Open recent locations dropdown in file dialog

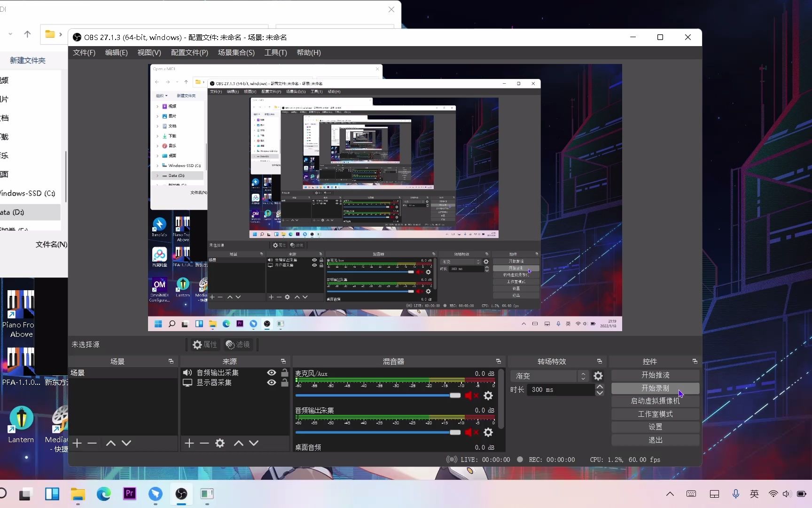pyautogui.click(x=10, y=34)
